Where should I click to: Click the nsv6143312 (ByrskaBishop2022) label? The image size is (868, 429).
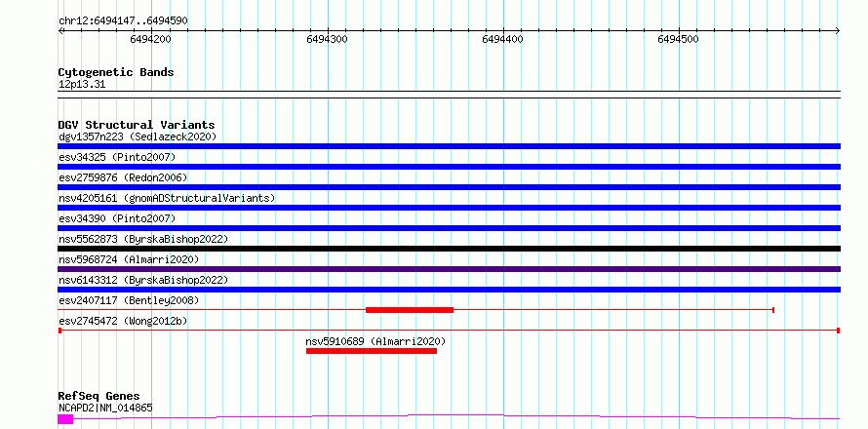coord(143,280)
